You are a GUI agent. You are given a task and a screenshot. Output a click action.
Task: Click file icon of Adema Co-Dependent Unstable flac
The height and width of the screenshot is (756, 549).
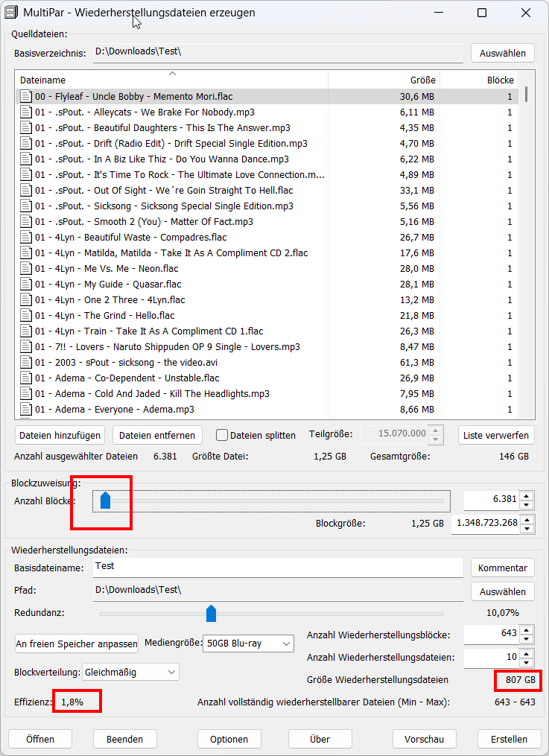[x=26, y=378]
